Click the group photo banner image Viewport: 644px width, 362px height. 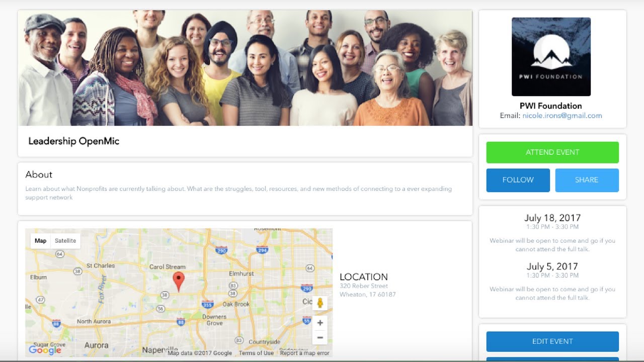(x=246, y=68)
